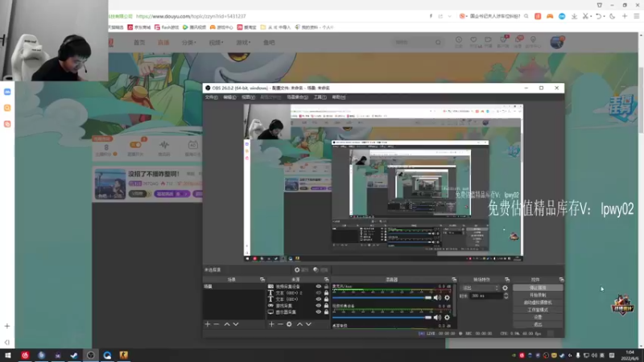Move the scene up with the scenes up arrow
644x362 pixels.
(x=227, y=324)
